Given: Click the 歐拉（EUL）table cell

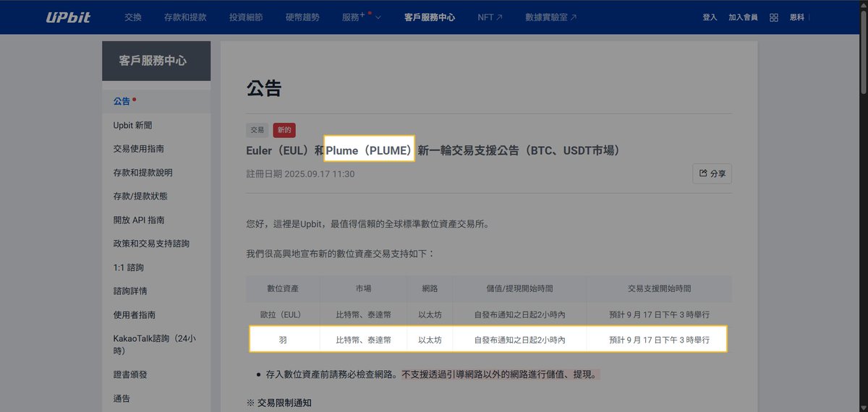Looking at the screenshot, I should pyautogui.click(x=283, y=314).
